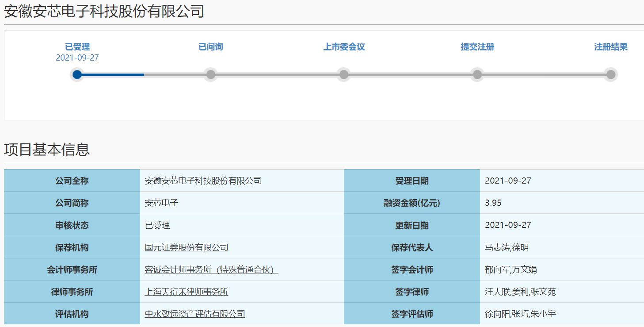Image resolution: width=644 pixels, height=327 pixels.
Task: Click the names 徐向阳,张巧,朱小宇
Action: point(520,314)
